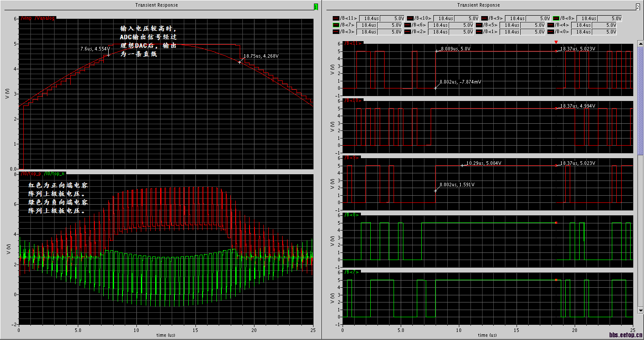Click the left Transient Response title
Image resolution: width=644 pixels, height=340 pixels.
(x=157, y=5)
